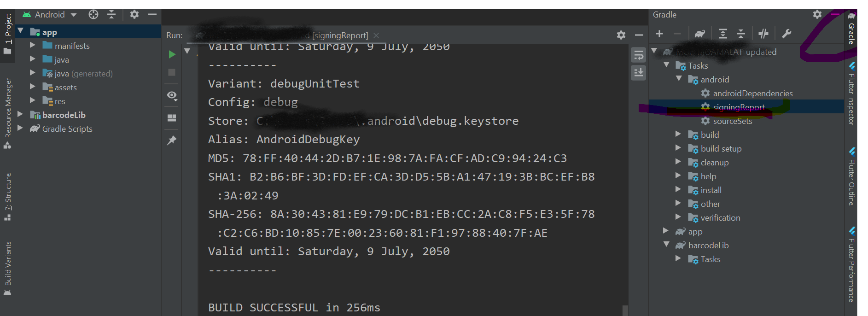This screenshot has height=316, width=868.
Task: Add a Gradle project with plus icon
Action: pyautogui.click(x=659, y=34)
